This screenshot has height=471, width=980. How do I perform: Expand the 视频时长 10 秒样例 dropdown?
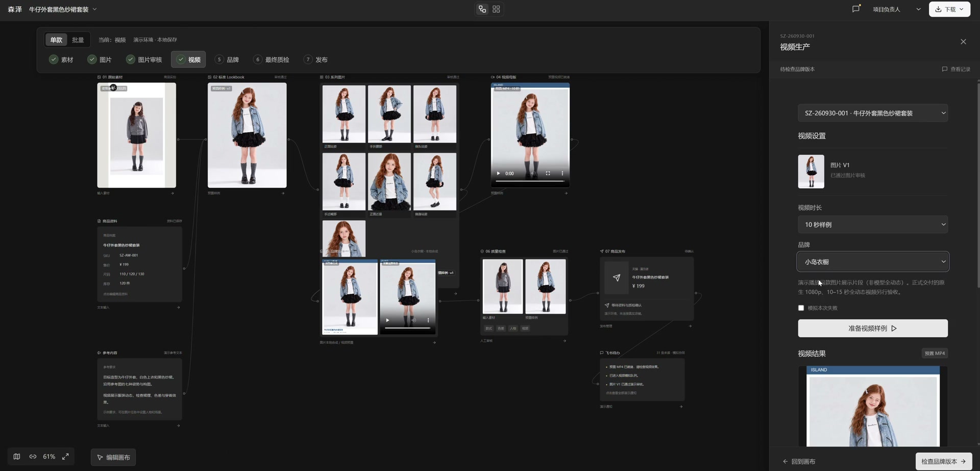click(x=873, y=224)
